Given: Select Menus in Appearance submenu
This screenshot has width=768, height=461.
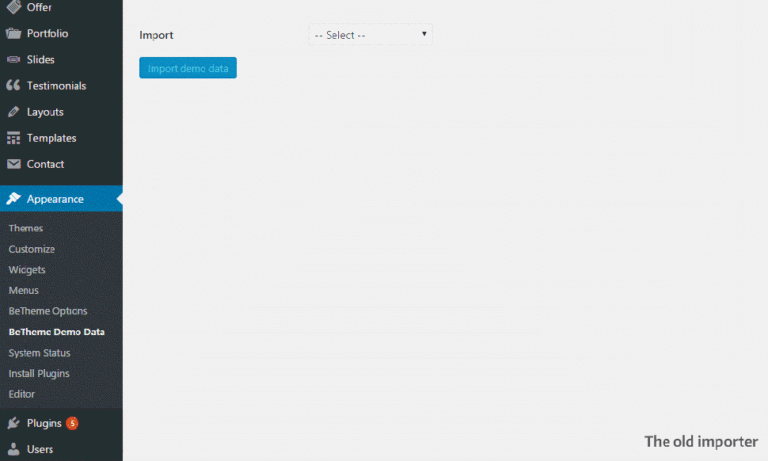Looking at the screenshot, I should pyautogui.click(x=24, y=290).
